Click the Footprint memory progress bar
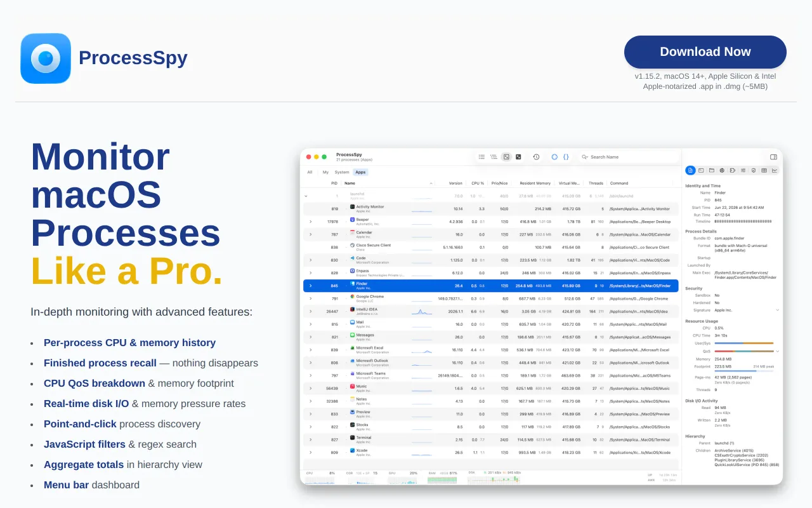 (744, 371)
